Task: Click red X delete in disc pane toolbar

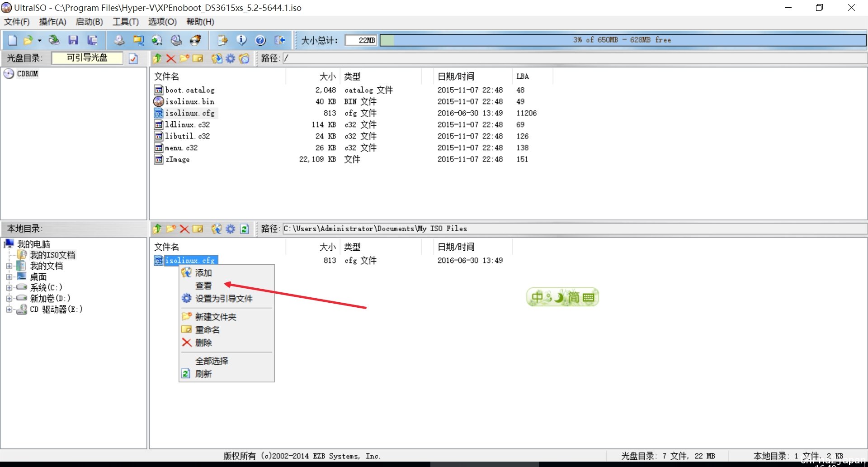Action: (171, 58)
